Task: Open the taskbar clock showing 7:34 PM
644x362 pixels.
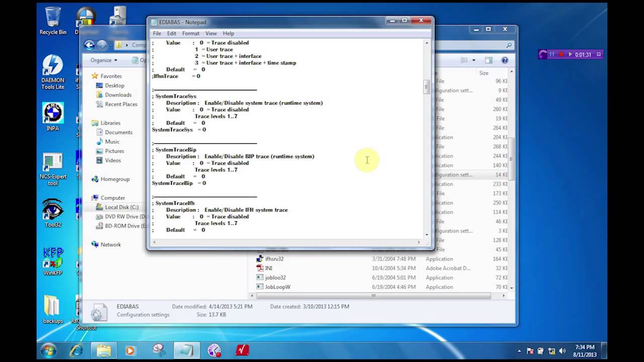Action: point(584,351)
